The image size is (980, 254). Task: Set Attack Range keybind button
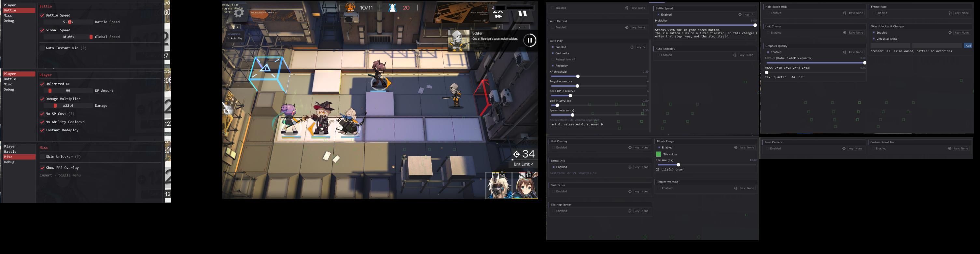[747, 148]
